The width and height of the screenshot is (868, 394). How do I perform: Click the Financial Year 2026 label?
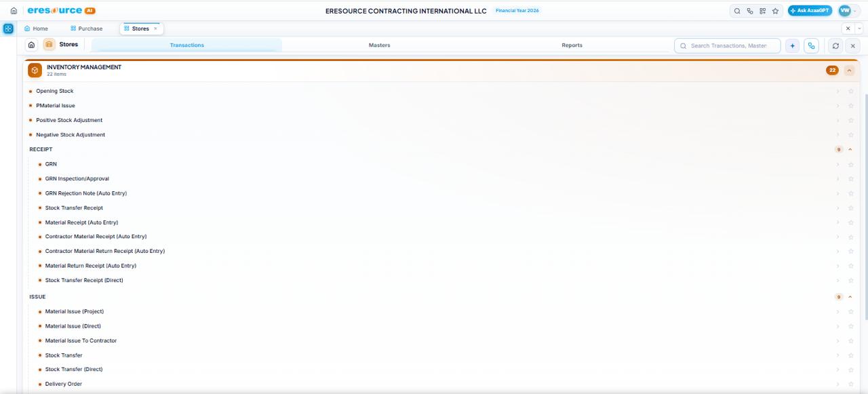point(517,11)
